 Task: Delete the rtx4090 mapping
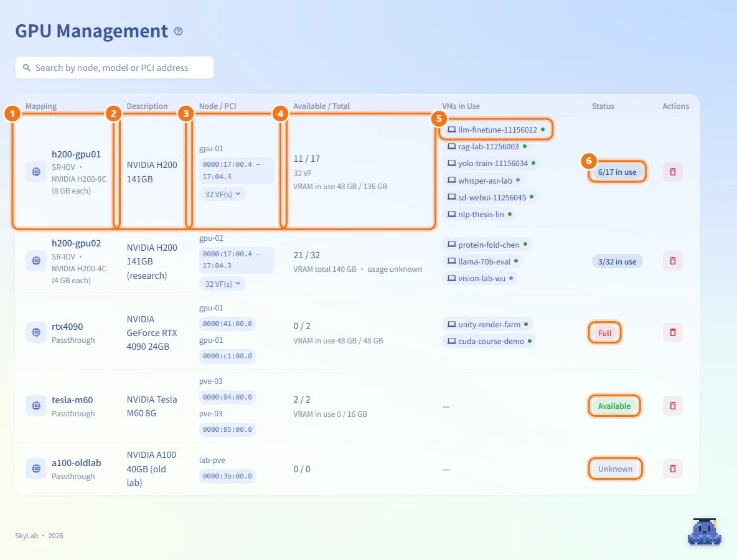[673, 332]
